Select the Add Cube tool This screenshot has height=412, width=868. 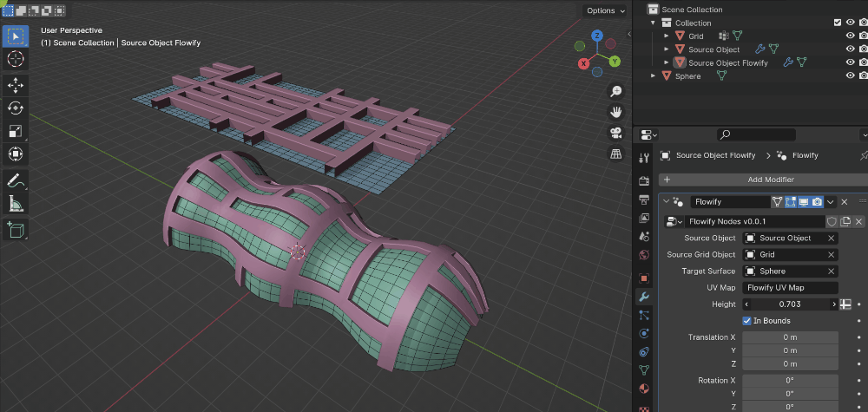pyautogui.click(x=16, y=229)
